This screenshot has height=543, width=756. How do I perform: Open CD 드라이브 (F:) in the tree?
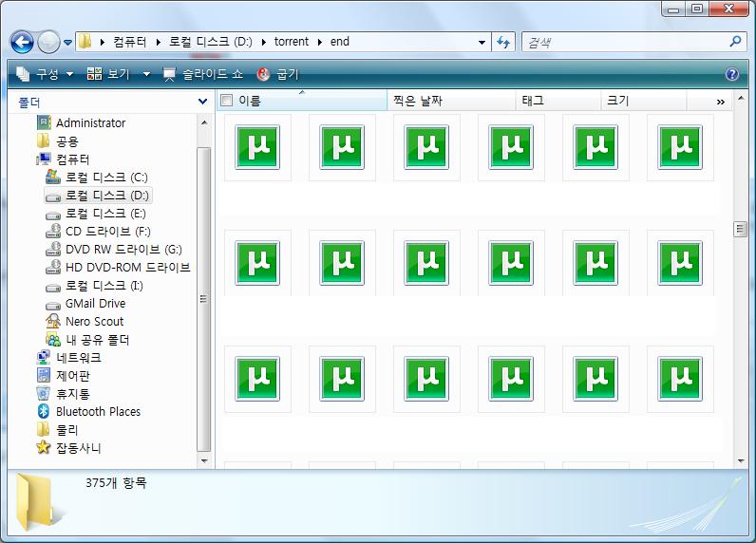click(x=99, y=232)
